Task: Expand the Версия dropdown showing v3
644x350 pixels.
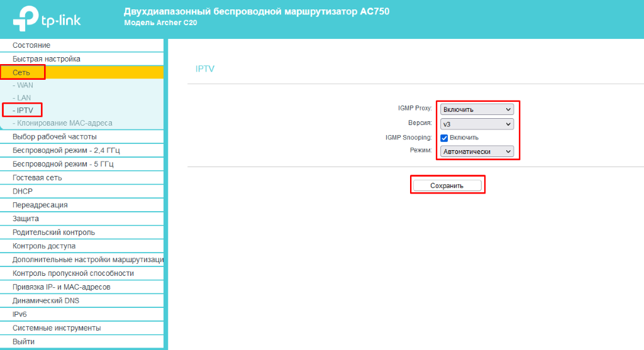Action: click(477, 124)
